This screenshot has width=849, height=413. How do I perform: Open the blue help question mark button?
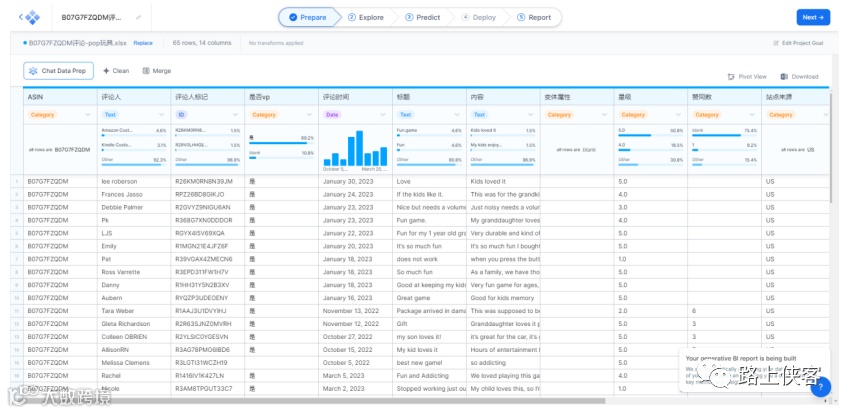click(821, 386)
